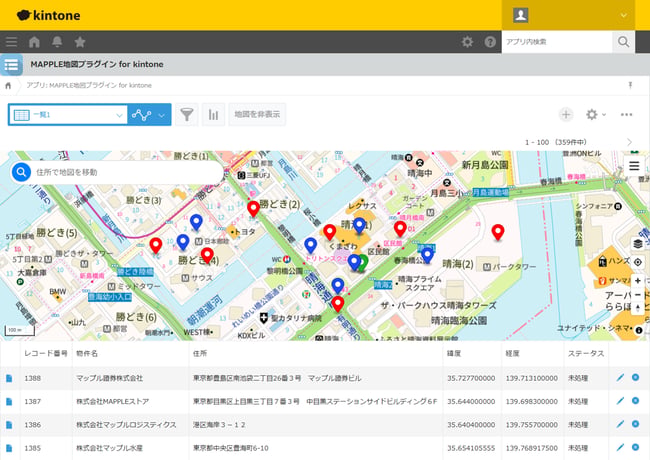
Task: Click the 地図を非表示 button
Action: click(x=257, y=114)
